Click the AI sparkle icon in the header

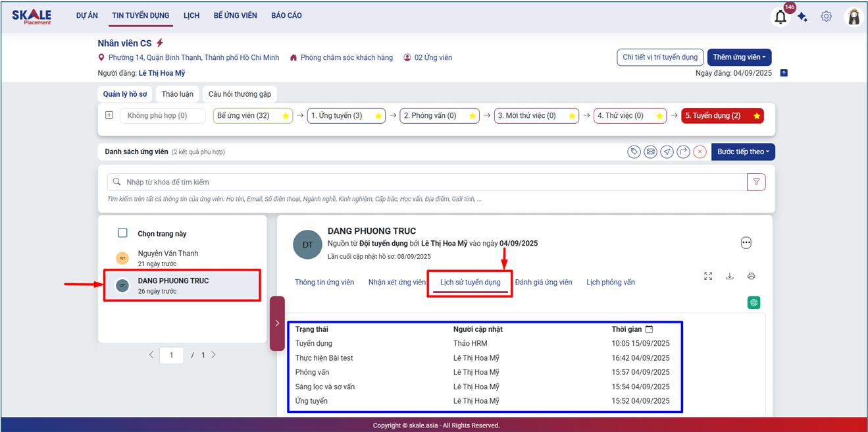[802, 18]
